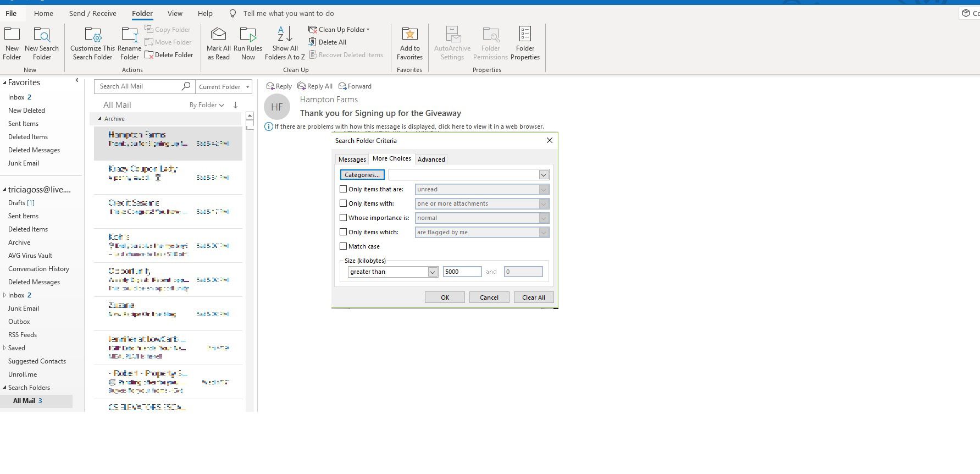This screenshot has width=980, height=474.
Task: Click the search magnifier in Search All Mail
Action: (x=186, y=86)
